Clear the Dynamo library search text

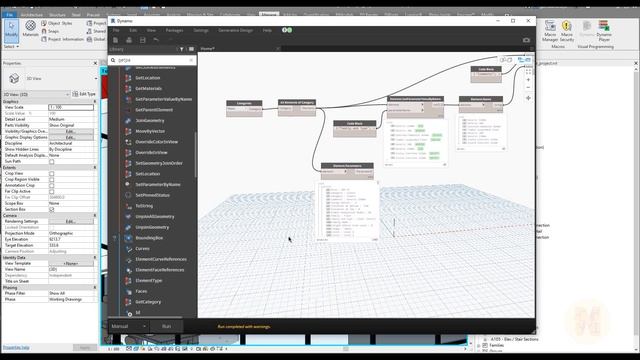191,60
